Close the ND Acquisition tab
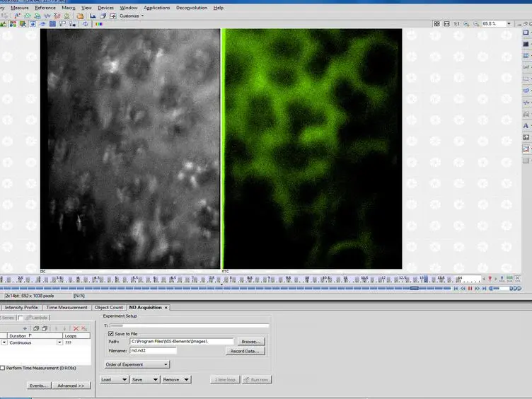Viewport: 532px width, 399px height. [166, 308]
